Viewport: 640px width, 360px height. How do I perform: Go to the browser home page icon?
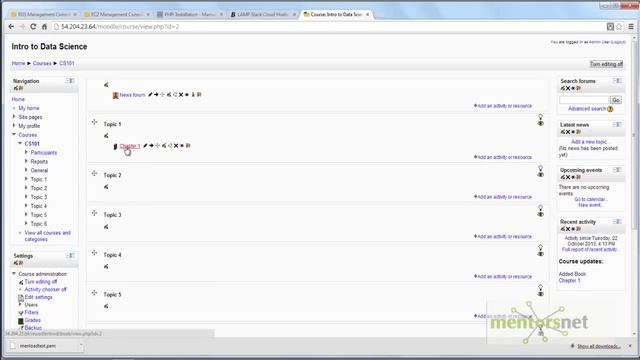[44, 27]
